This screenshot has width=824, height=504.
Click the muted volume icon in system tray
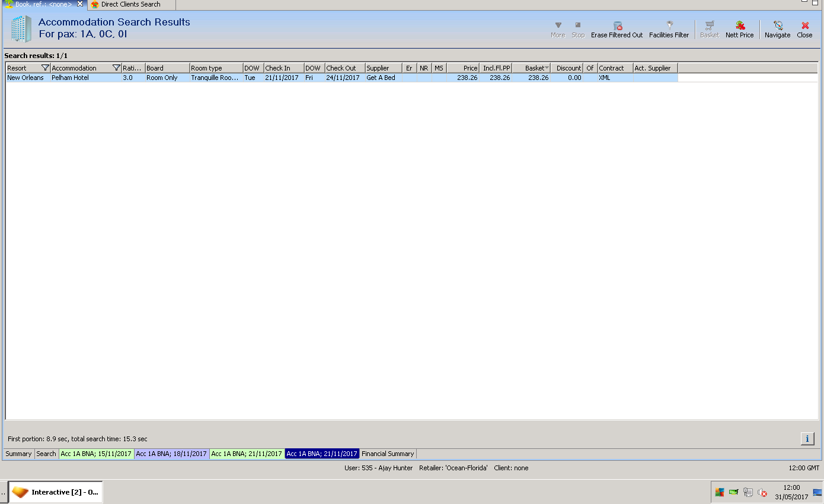(x=762, y=493)
